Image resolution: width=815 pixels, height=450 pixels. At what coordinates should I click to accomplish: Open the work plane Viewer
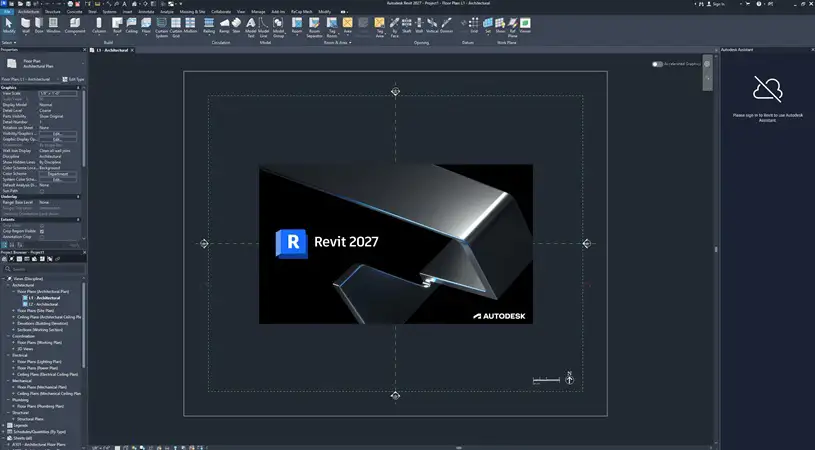point(525,25)
